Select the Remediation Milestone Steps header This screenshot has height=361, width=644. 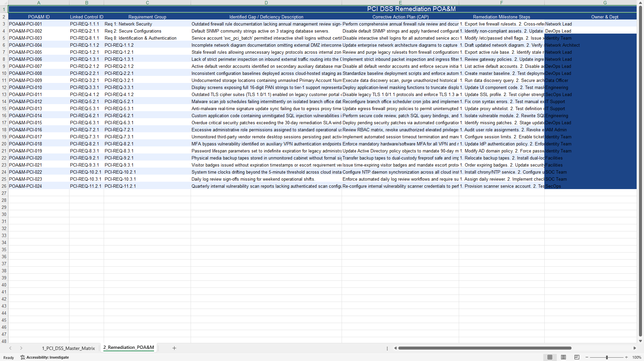pyautogui.click(x=501, y=17)
